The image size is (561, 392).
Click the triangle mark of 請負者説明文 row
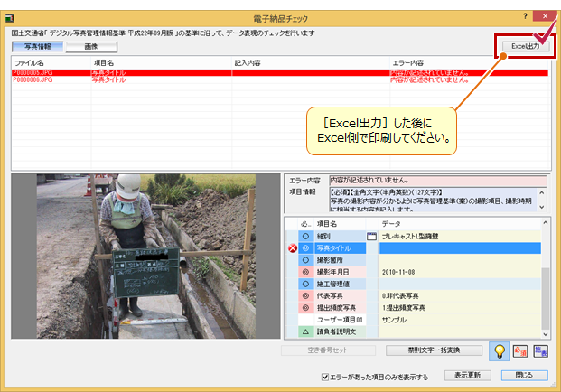click(305, 331)
